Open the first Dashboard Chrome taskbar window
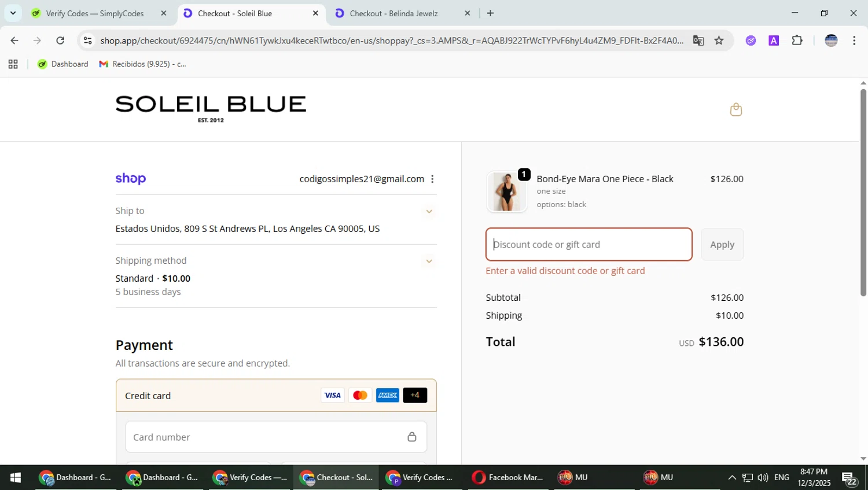 pos(75,477)
